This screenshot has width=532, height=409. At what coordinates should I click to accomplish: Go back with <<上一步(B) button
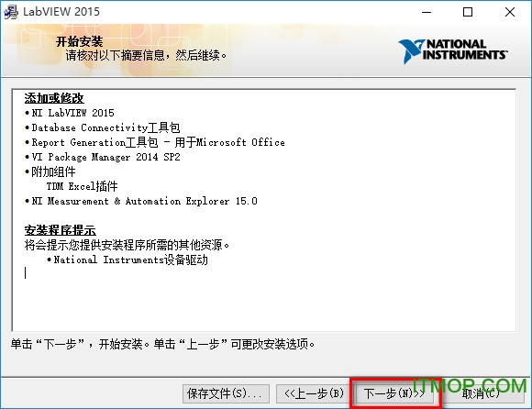pos(314,393)
